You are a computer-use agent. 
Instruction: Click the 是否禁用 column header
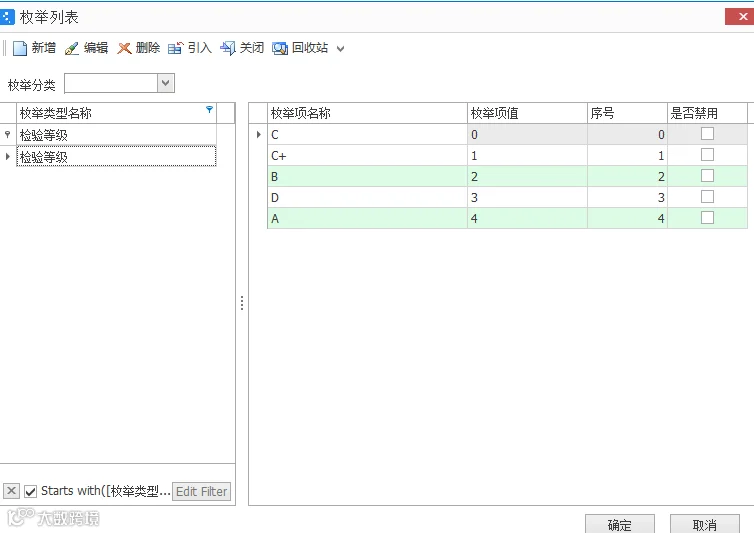point(707,113)
